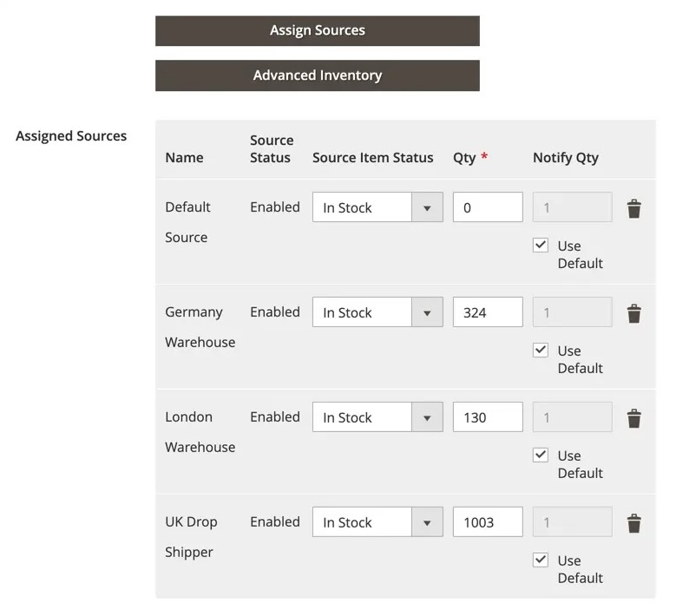Image resolution: width=676 pixels, height=616 pixels.
Task: Focus the Default Source Qty field
Action: [x=488, y=207]
